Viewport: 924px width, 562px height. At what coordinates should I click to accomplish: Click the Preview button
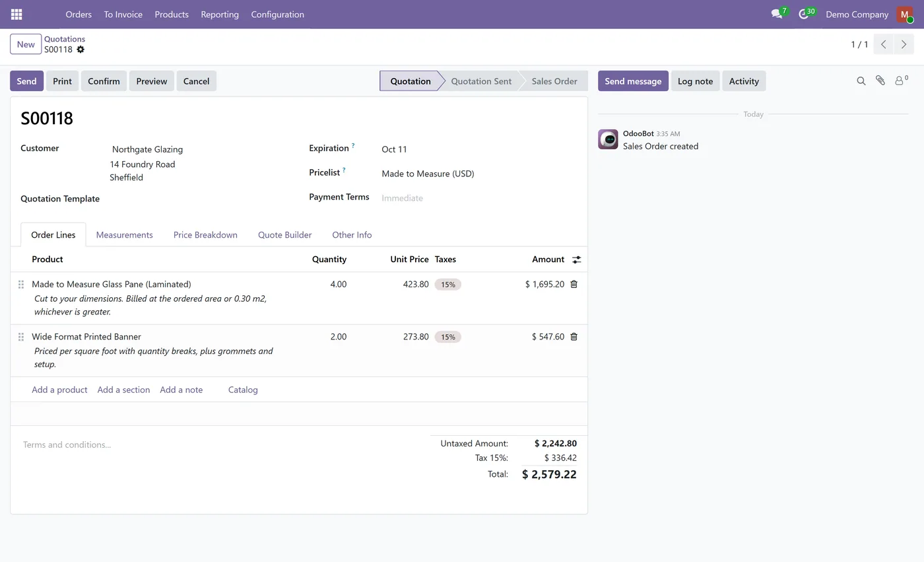click(x=152, y=81)
